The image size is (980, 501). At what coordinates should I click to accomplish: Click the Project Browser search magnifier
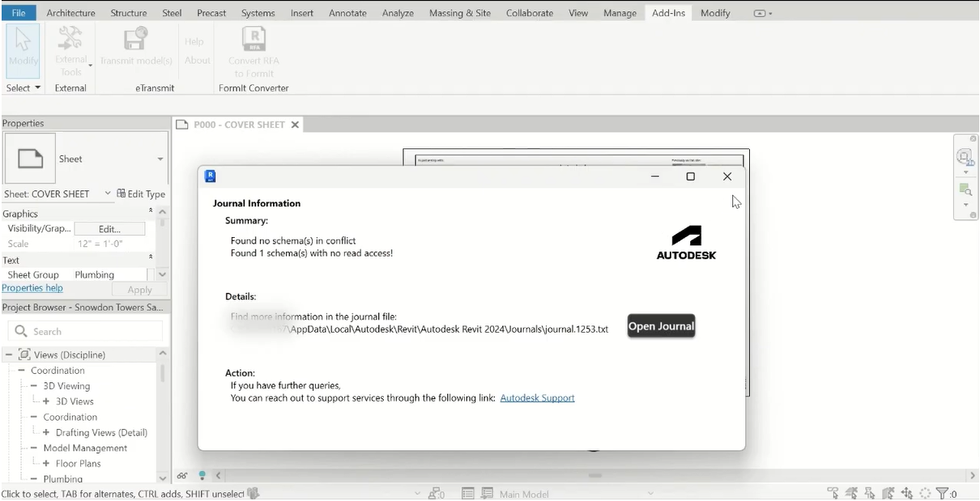pyautogui.click(x=22, y=331)
